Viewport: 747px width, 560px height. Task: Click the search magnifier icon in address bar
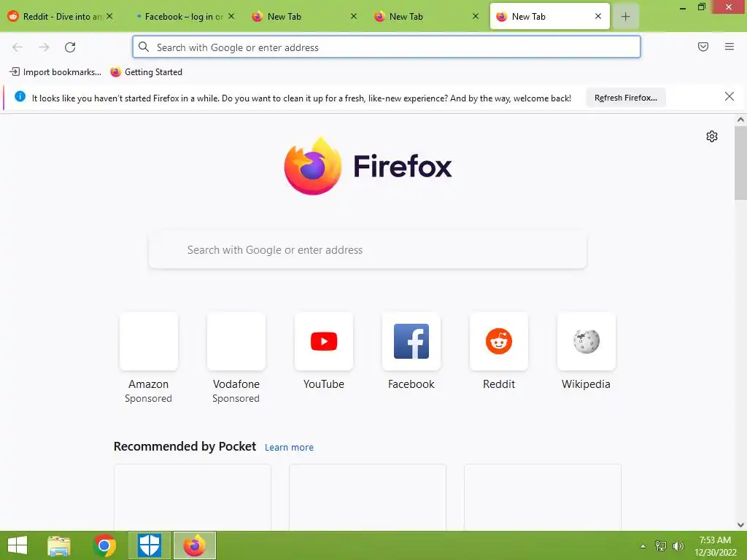pyautogui.click(x=144, y=47)
